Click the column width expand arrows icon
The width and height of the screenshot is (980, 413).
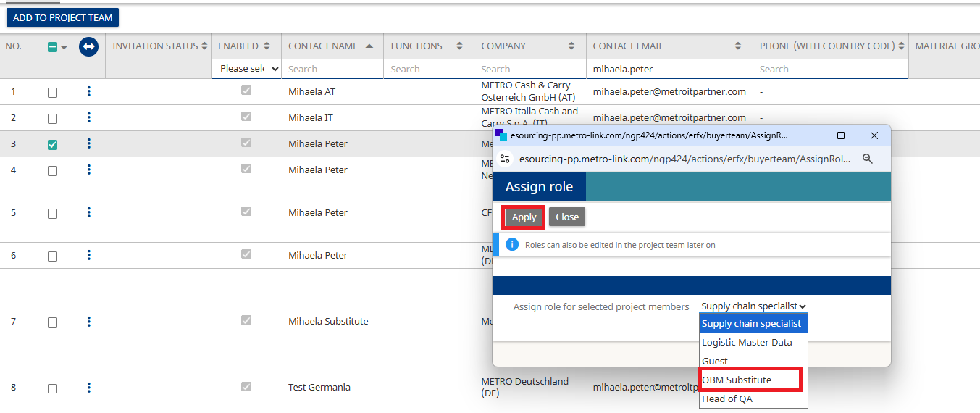tap(88, 46)
